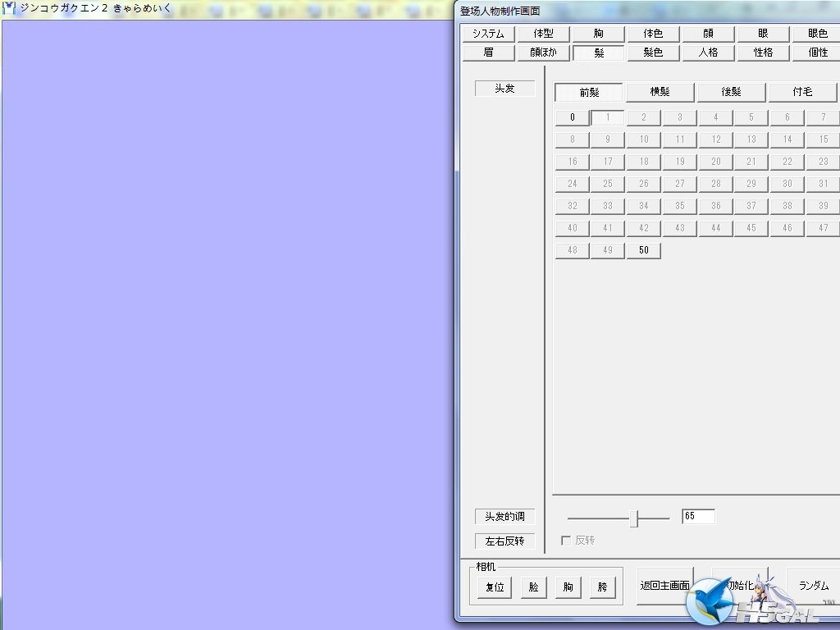Viewport: 840px width, 630px height.
Task: Open the 顔ほか tab
Action: (x=543, y=52)
